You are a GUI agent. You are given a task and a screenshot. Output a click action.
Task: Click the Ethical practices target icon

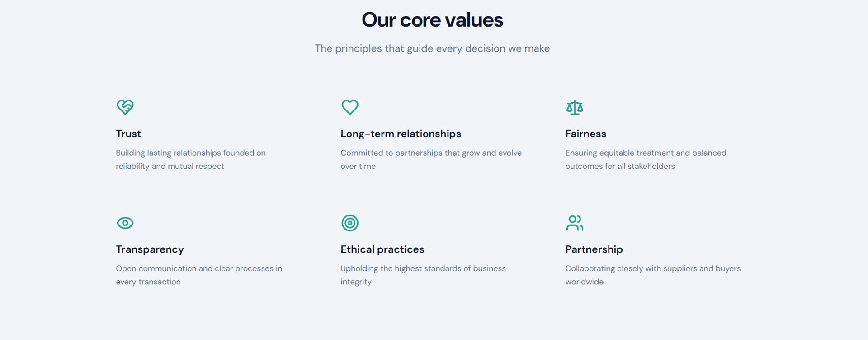coord(350,223)
